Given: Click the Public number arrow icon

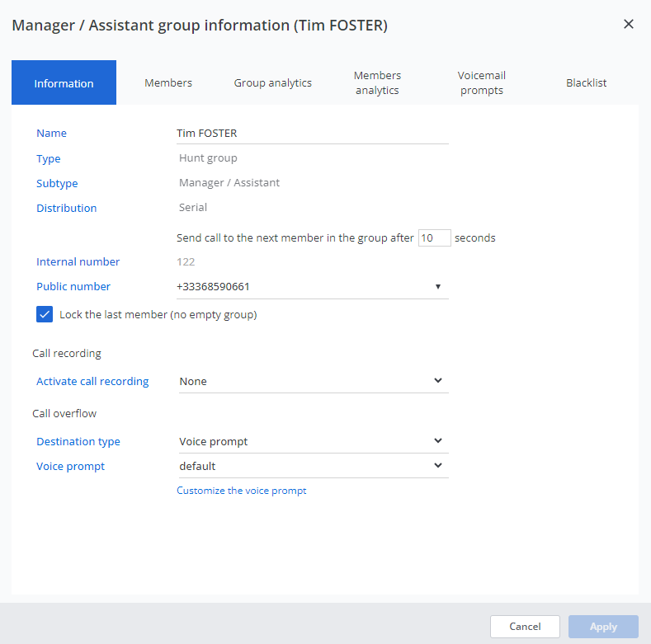Looking at the screenshot, I should point(438,287).
